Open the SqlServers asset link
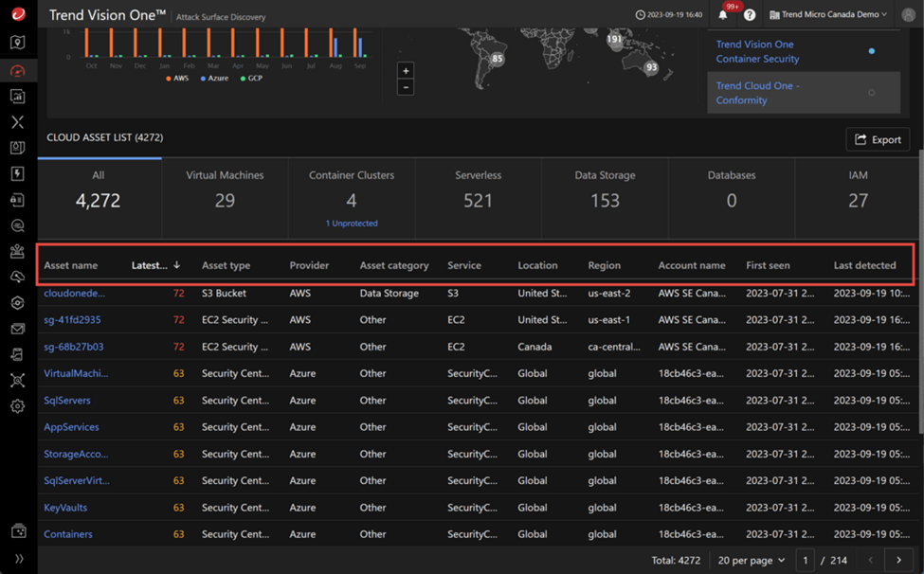Screen dimensions: 924x574 pyautogui.click(x=67, y=401)
